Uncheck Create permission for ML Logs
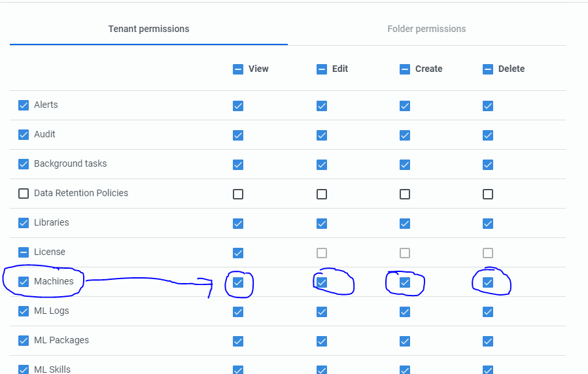 coord(405,312)
